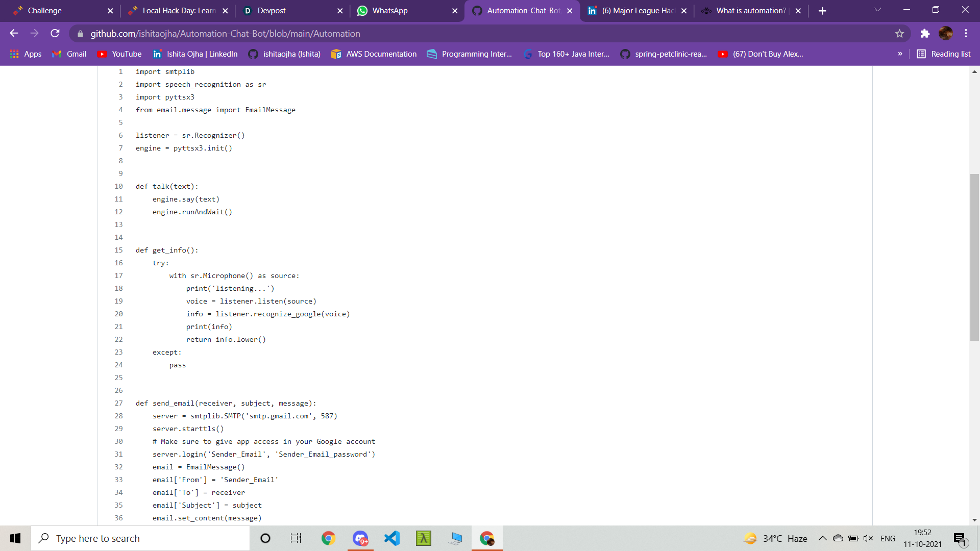This screenshot has width=980, height=551.
Task: Bookmark this page with star icon
Action: pyautogui.click(x=899, y=34)
